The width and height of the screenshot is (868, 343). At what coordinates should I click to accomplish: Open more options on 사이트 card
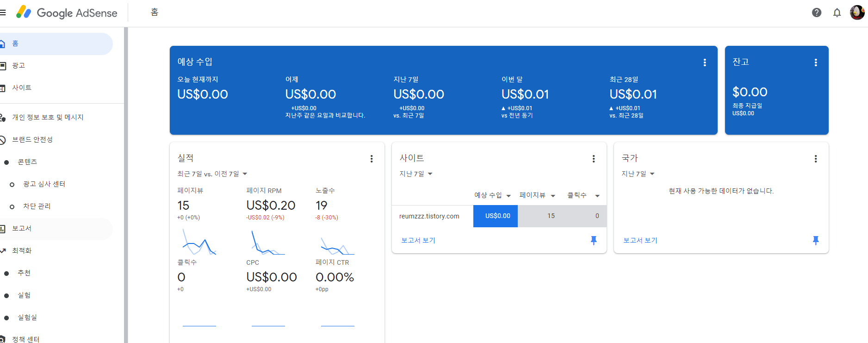[x=594, y=159]
